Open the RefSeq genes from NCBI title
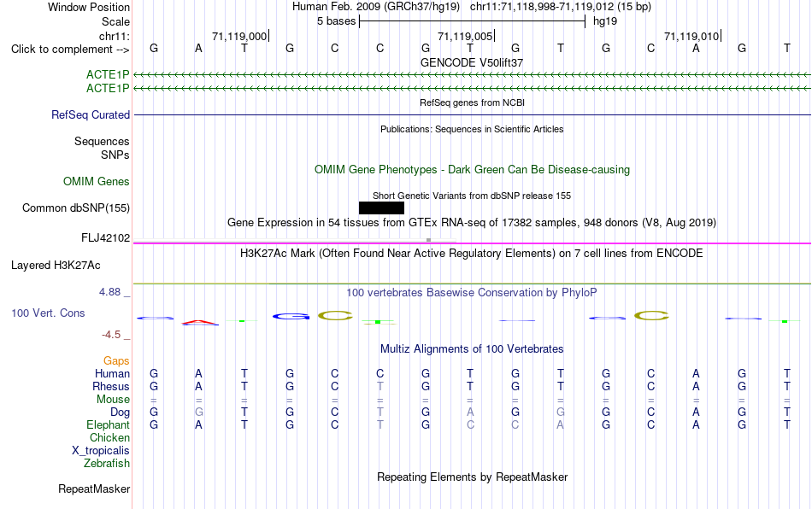This screenshot has height=509, width=812. coord(473,102)
